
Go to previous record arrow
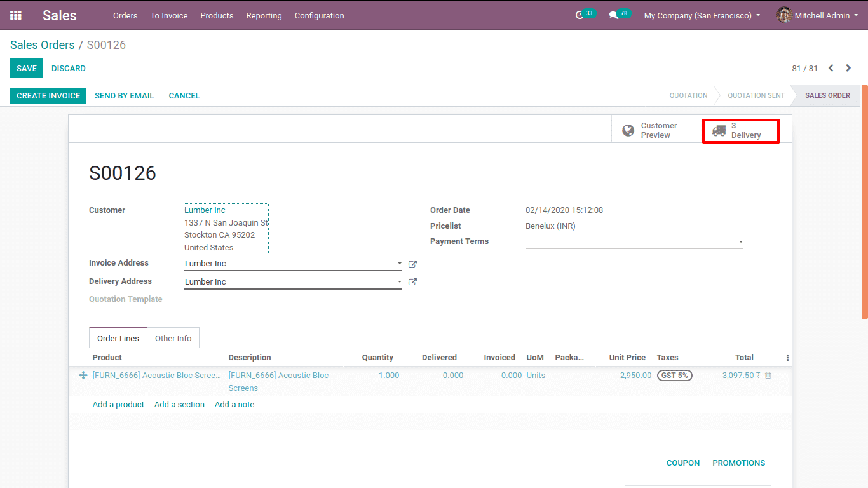(831, 68)
